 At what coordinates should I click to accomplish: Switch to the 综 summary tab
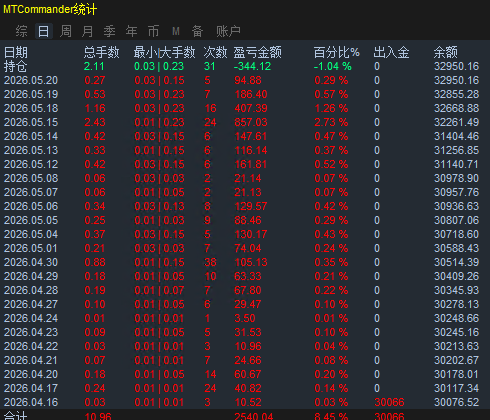tap(21, 31)
